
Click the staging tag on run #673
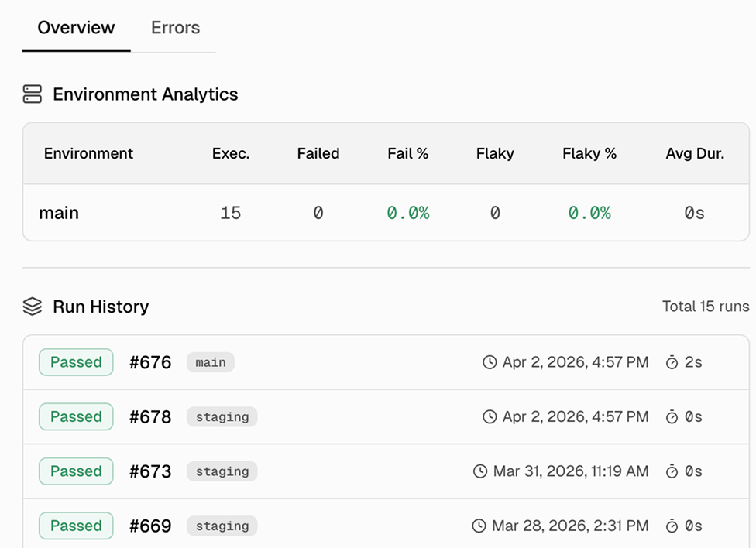(x=222, y=471)
